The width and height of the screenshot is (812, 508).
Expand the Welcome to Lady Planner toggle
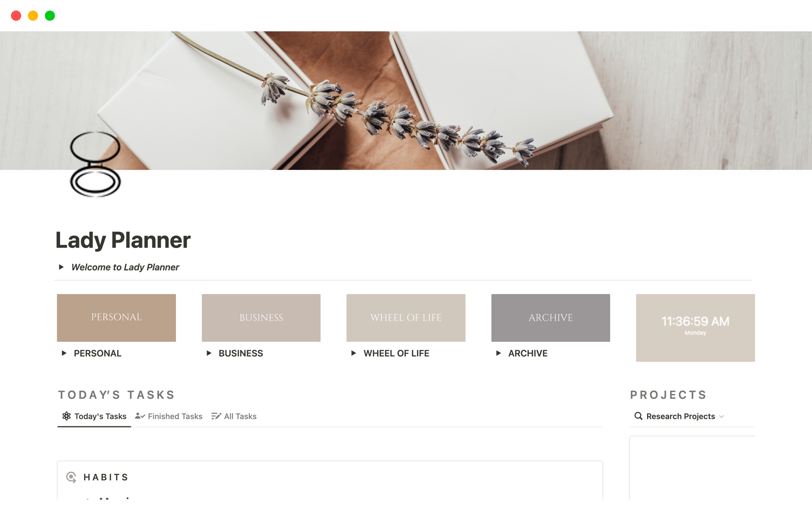tap(61, 267)
